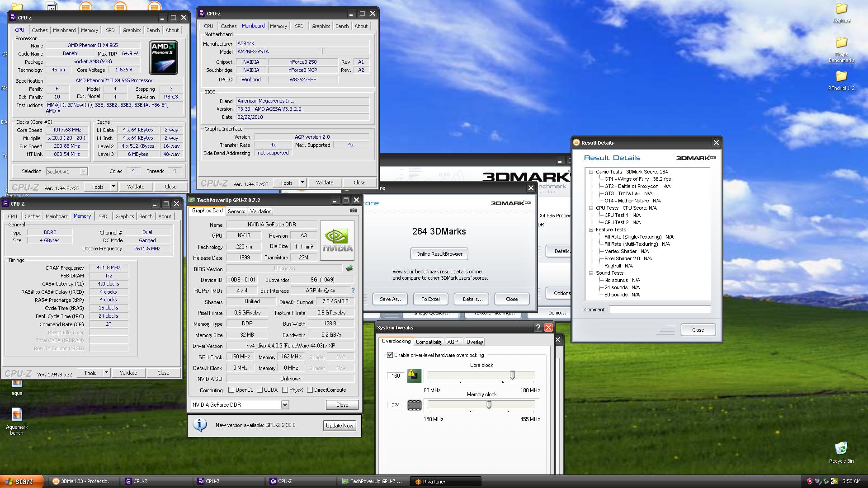The height and width of the screenshot is (488, 868).
Task: Toggle the OpenCL checkbox in GPU-Z
Action: (x=231, y=390)
